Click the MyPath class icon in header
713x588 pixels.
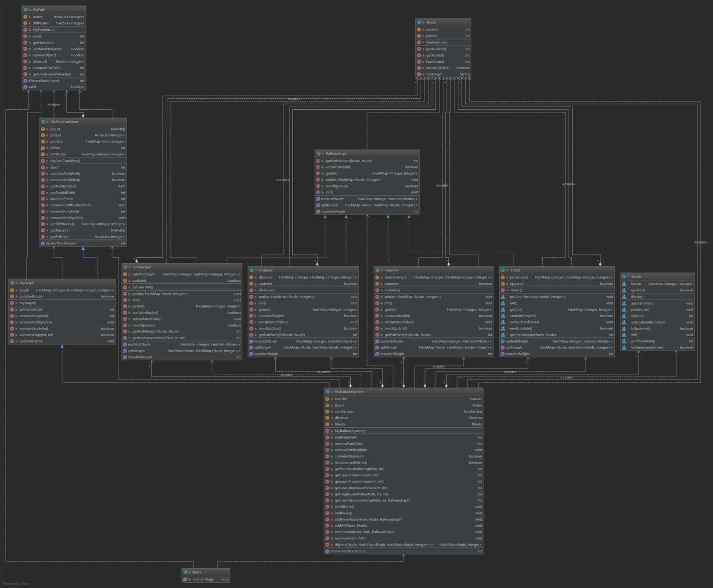(x=25, y=10)
